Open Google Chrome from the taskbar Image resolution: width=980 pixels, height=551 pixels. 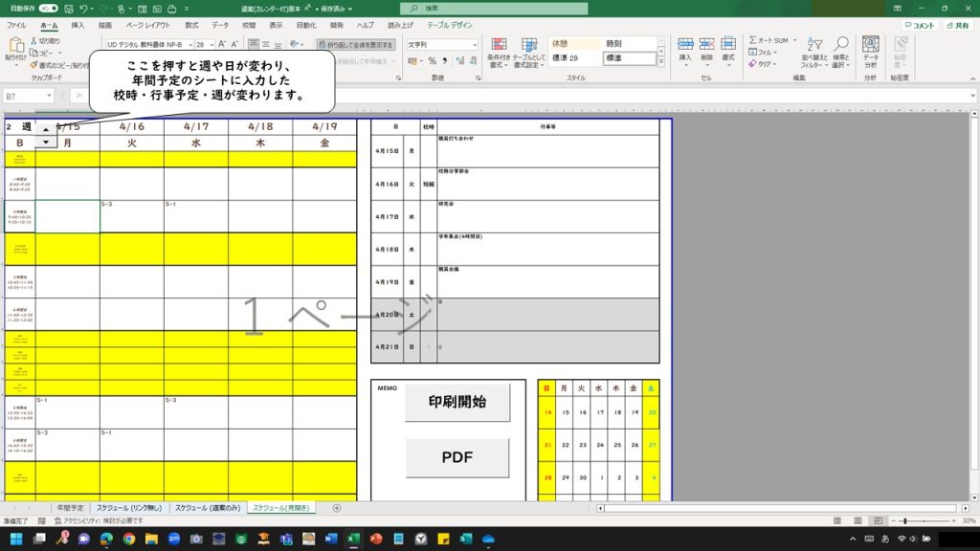(129, 539)
